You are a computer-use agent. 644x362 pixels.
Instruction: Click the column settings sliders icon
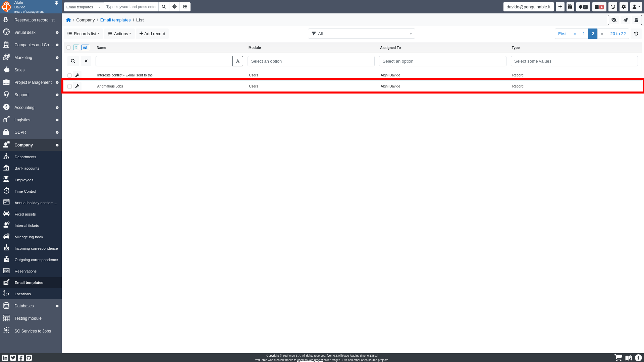point(85,48)
